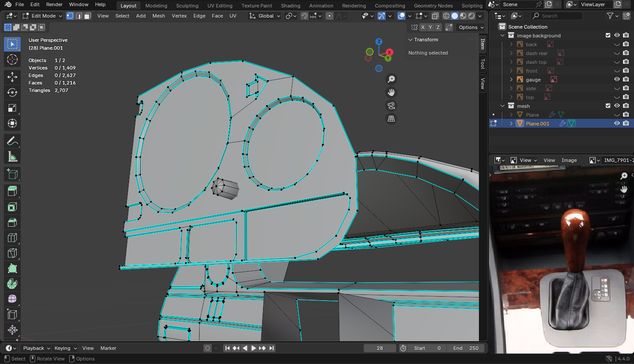634x364 pixels.
Task: Select the 3D Cursor tool
Action: click(12, 59)
